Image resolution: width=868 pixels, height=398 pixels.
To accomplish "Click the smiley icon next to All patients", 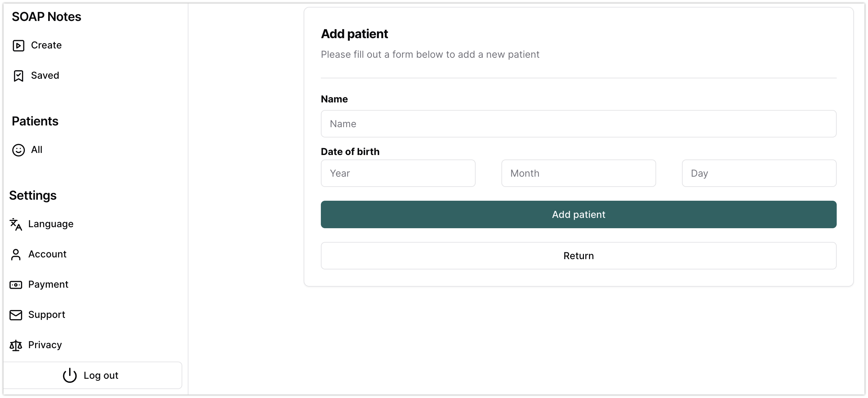I will point(18,150).
